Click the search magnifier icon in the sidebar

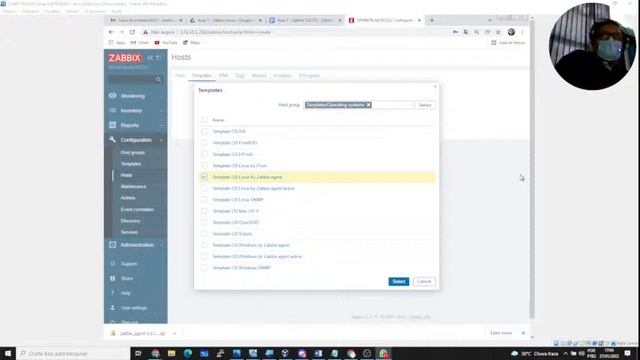tap(158, 80)
